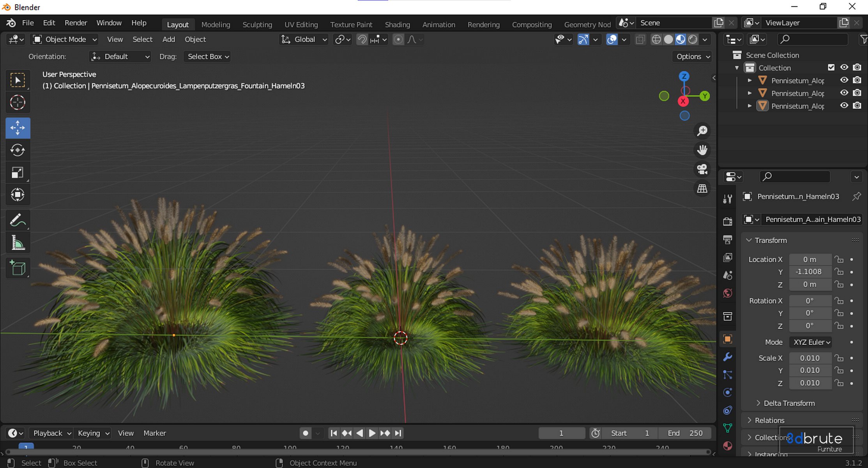Switch to perspective/orthographic grid view icon

(702, 189)
